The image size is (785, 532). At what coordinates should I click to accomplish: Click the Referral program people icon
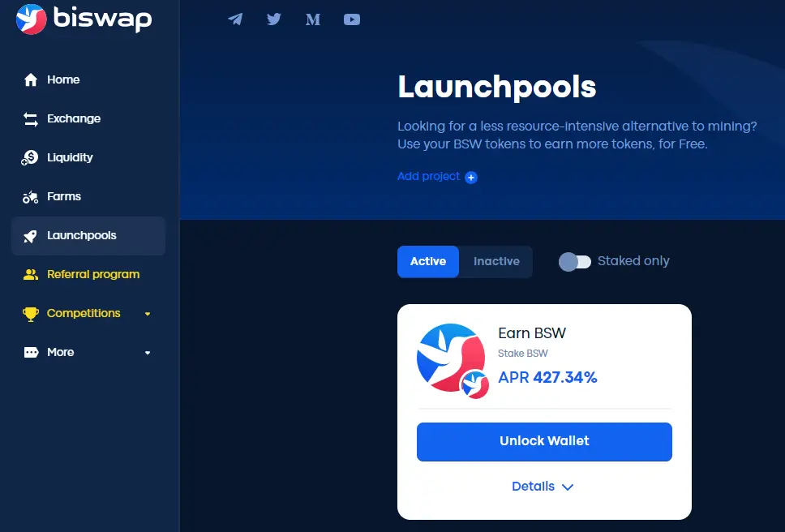click(x=31, y=274)
